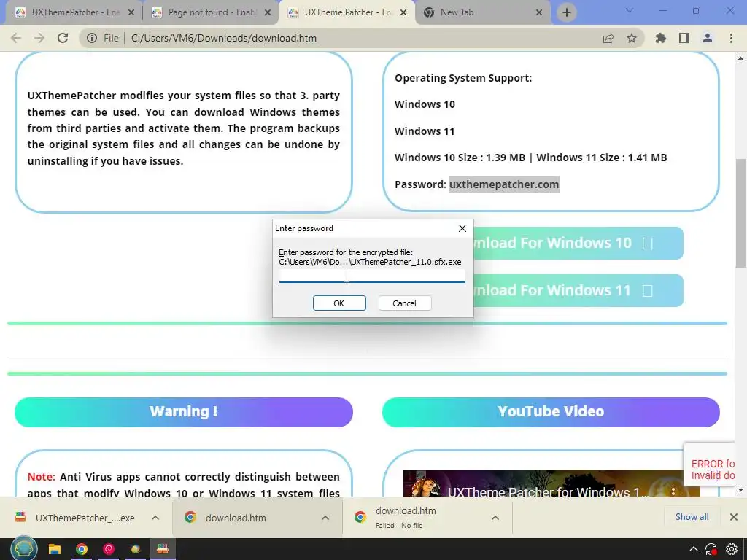Viewport: 747px width, 560px height.
Task: Click the sync tray icon with red dot
Action: tap(712, 550)
